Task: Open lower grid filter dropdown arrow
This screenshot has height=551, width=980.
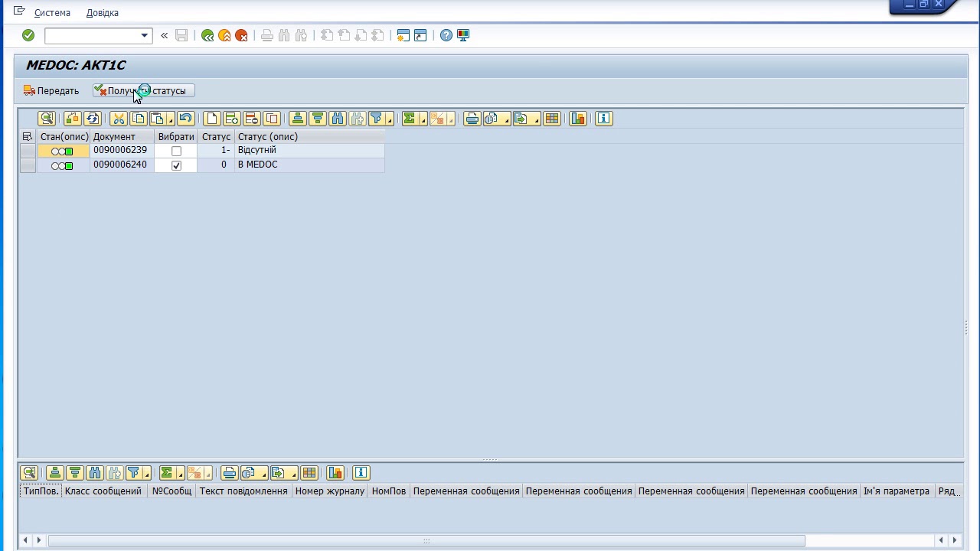Action: pos(147,474)
